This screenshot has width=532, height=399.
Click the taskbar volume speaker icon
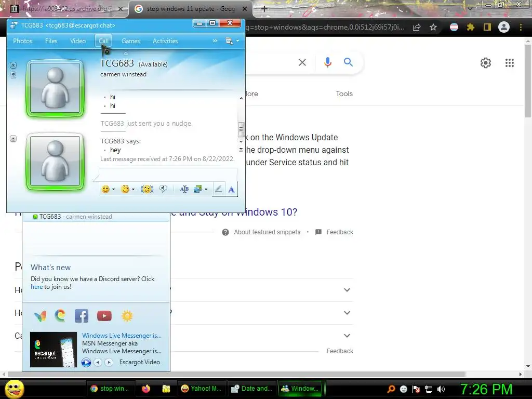pos(441,389)
